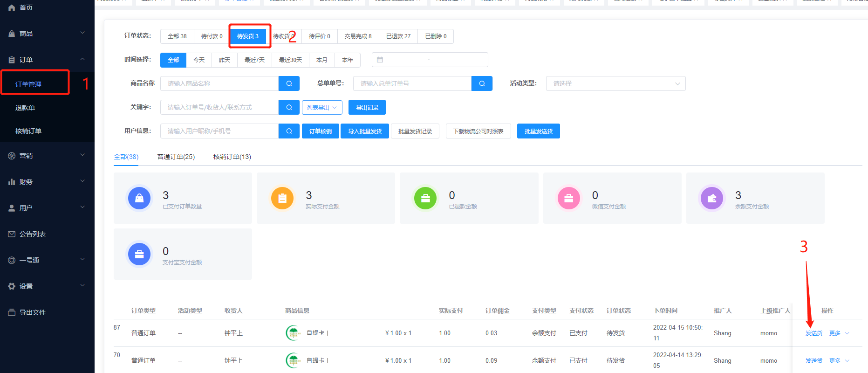Click the calendar icon in date range field
This screenshot has width=868, height=373.
coord(380,60)
